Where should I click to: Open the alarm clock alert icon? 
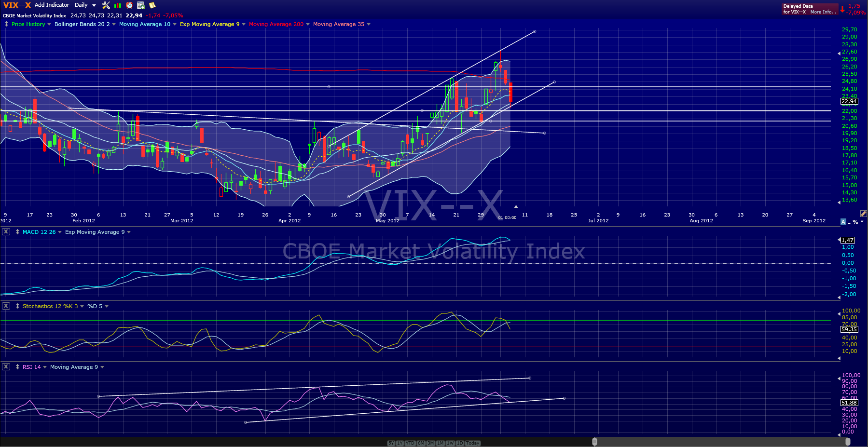tap(129, 5)
